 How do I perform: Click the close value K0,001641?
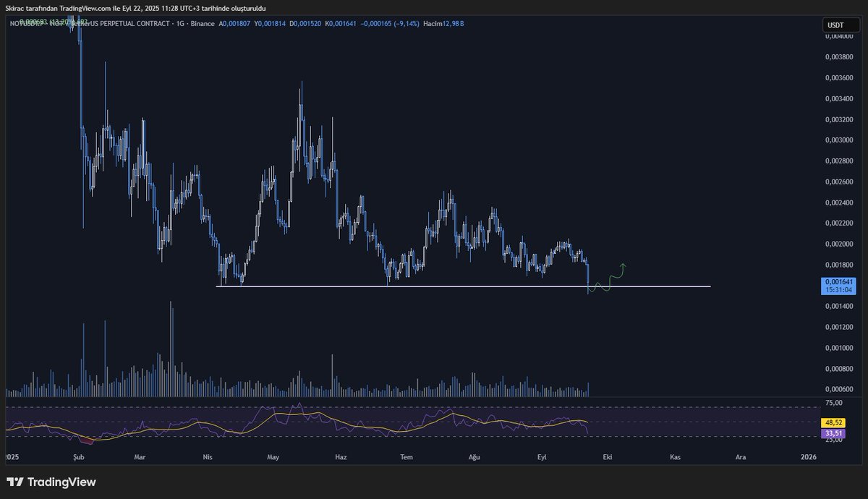pyautogui.click(x=342, y=24)
